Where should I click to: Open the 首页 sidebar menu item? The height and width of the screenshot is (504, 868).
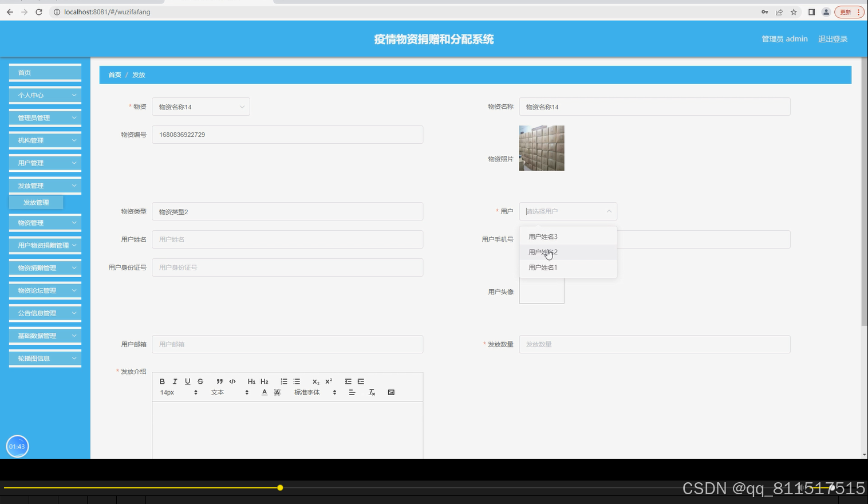click(45, 73)
